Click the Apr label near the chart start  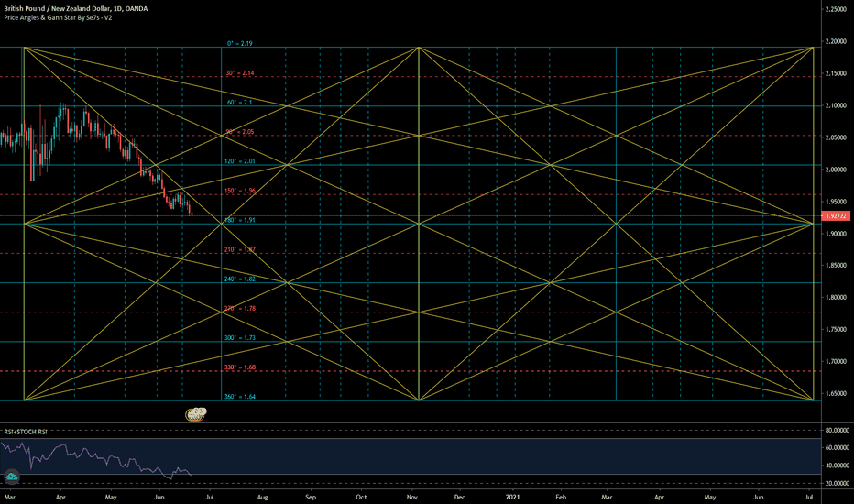[60, 497]
